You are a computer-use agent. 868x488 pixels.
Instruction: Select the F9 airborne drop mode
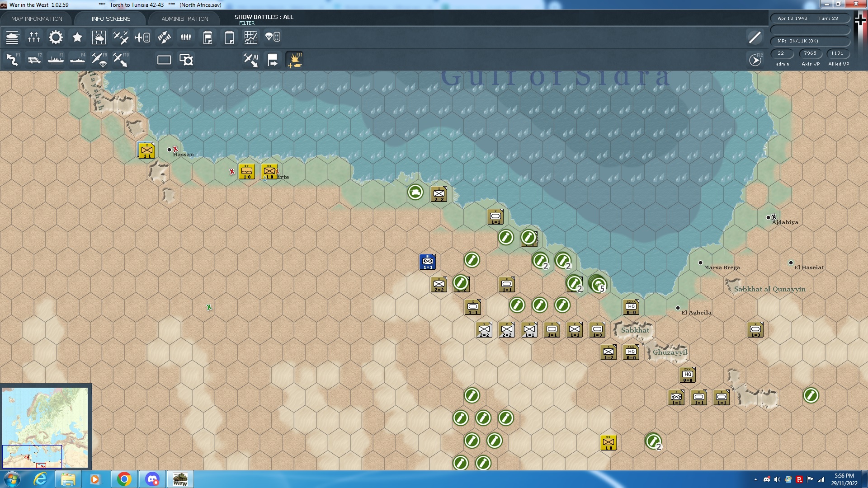click(x=99, y=59)
